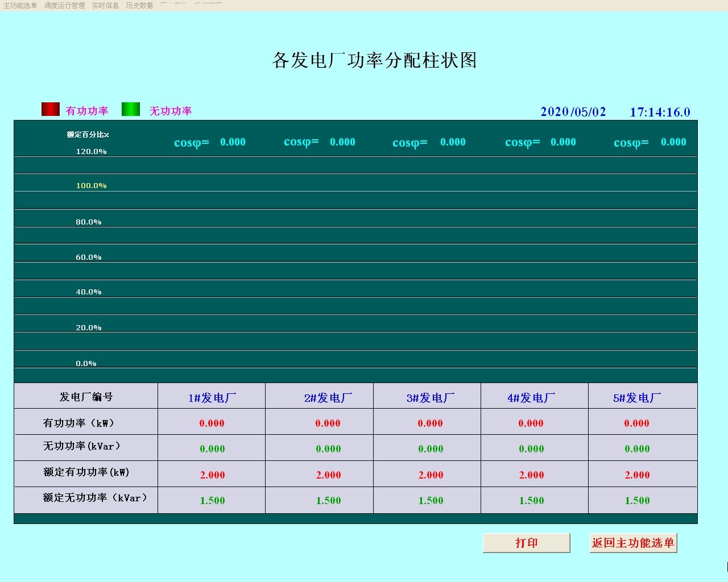The width and height of the screenshot is (728, 582).
Task: Click 1#发电厂 额定有功功率 value 2.000
Action: click(x=212, y=475)
